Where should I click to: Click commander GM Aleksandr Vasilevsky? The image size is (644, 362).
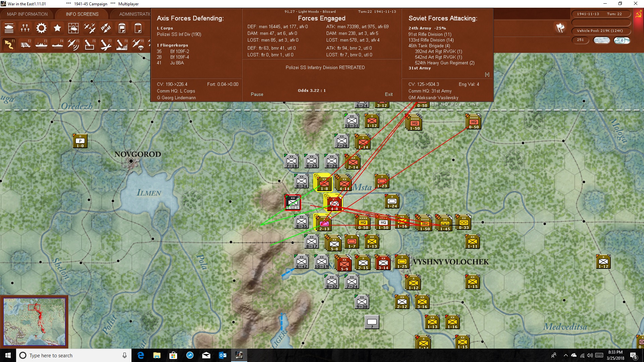point(433,98)
